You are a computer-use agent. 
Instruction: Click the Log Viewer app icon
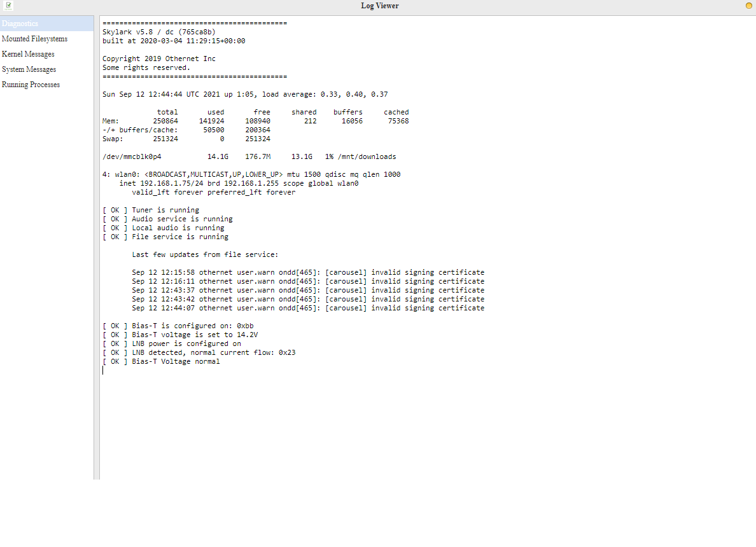coord(8,6)
